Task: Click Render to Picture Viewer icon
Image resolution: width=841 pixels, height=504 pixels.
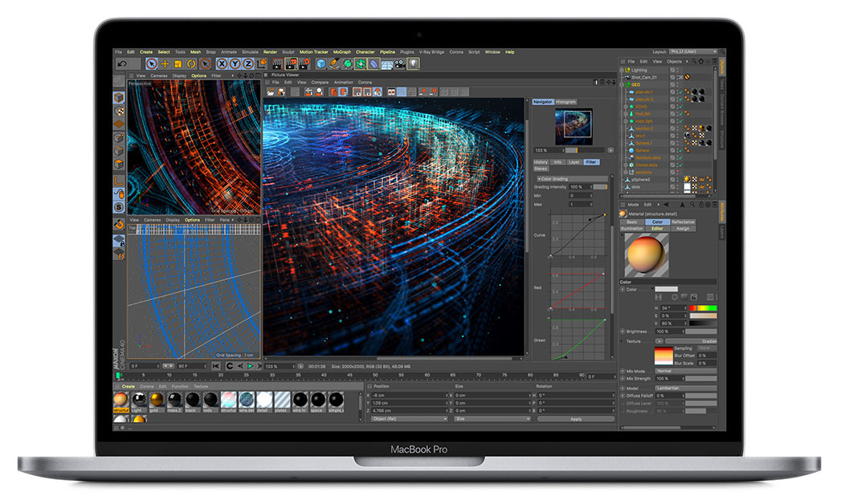Action: [292, 63]
